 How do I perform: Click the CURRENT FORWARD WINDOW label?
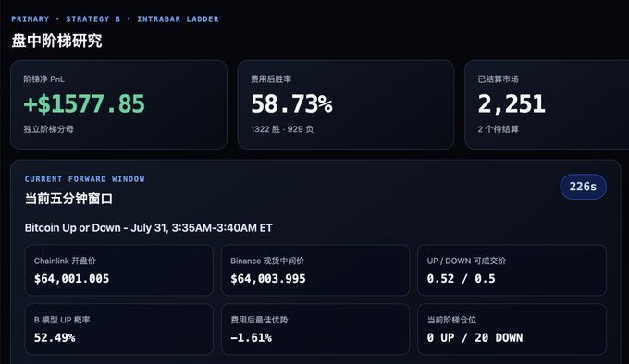85,179
